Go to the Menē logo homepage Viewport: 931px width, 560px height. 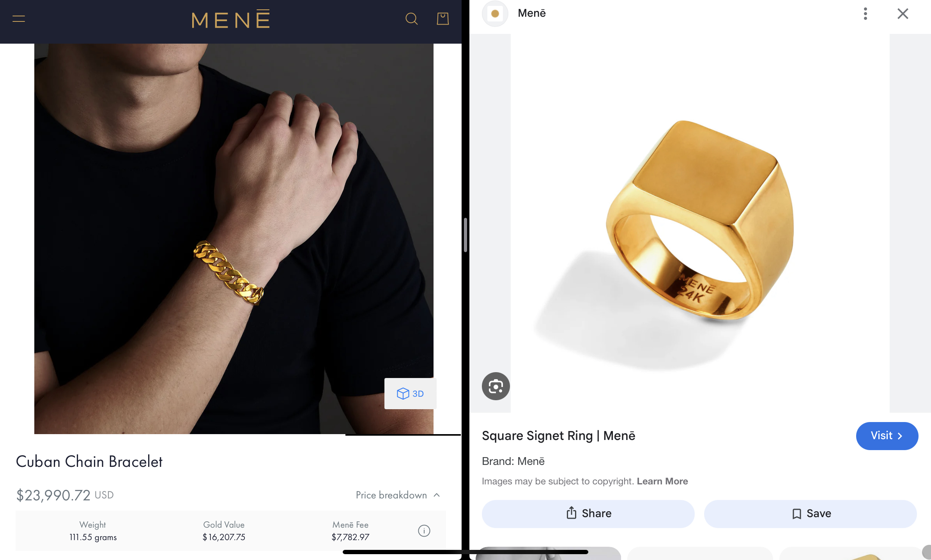[x=231, y=19]
